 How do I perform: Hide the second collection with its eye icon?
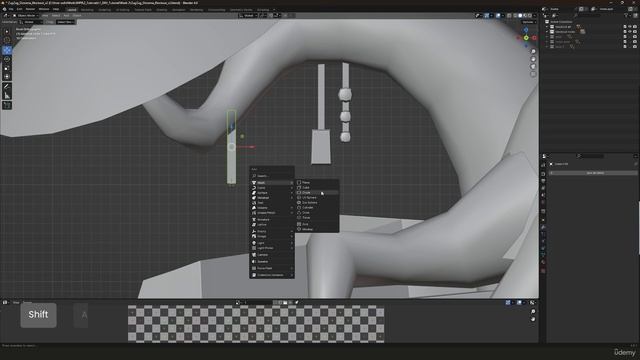629,31
